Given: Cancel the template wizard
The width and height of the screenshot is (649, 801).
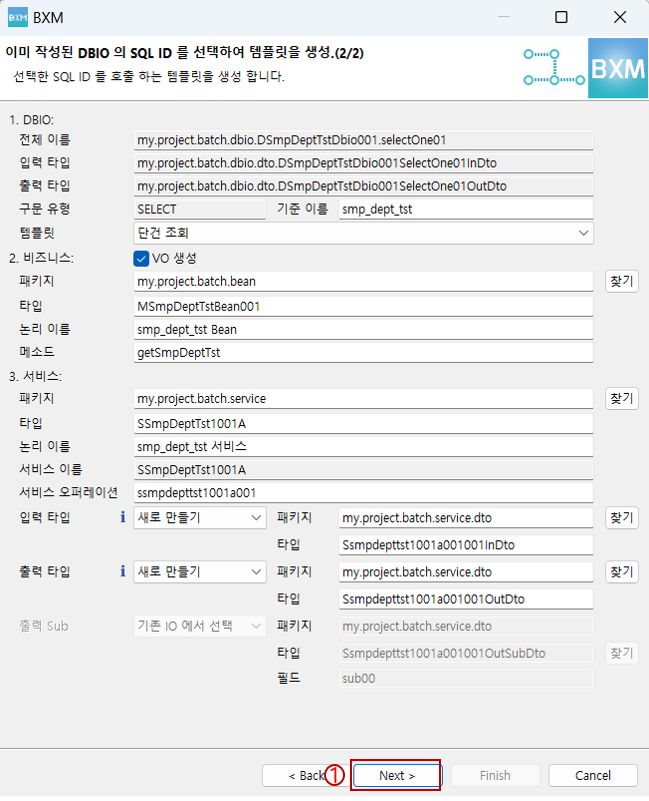Looking at the screenshot, I should pyautogui.click(x=592, y=775).
